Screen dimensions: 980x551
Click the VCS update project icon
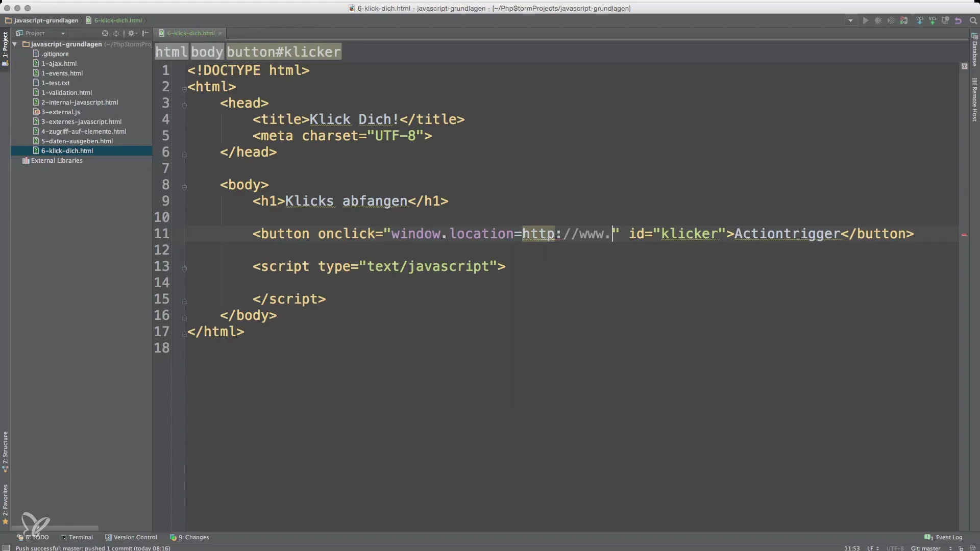point(920,21)
